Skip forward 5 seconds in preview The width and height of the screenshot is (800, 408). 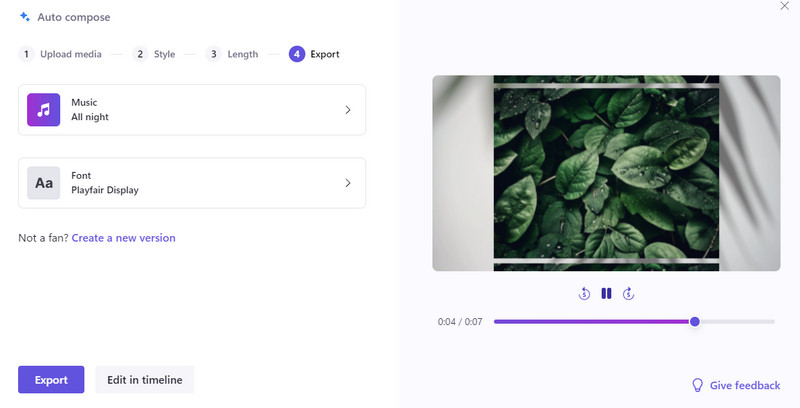click(628, 294)
